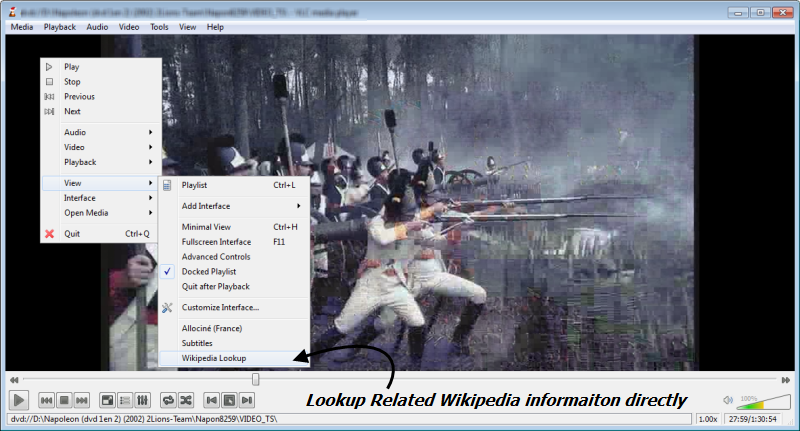Image resolution: width=800 pixels, height=431 pixels.
Task: Open the DVD menu button
Action: pyautogui.click(x=229, y=400)
